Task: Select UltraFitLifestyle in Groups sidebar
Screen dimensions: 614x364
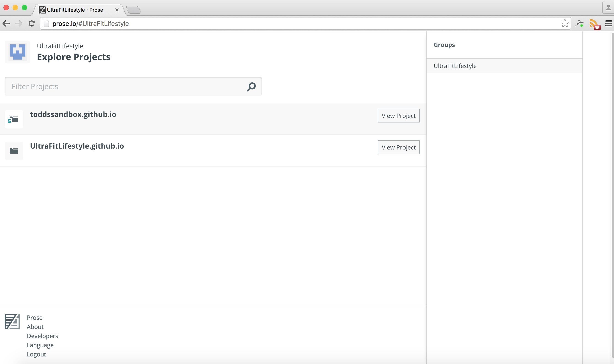Action: pos(455,66)
